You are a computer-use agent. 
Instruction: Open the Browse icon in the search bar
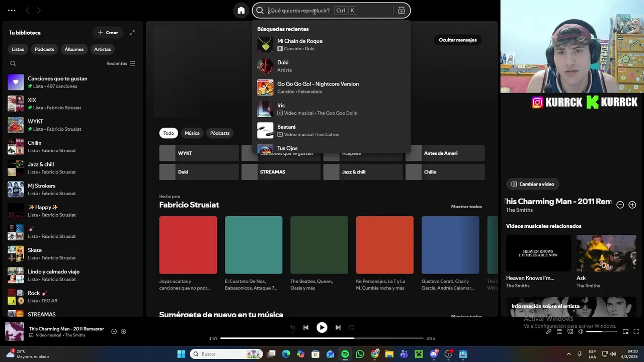401,10
